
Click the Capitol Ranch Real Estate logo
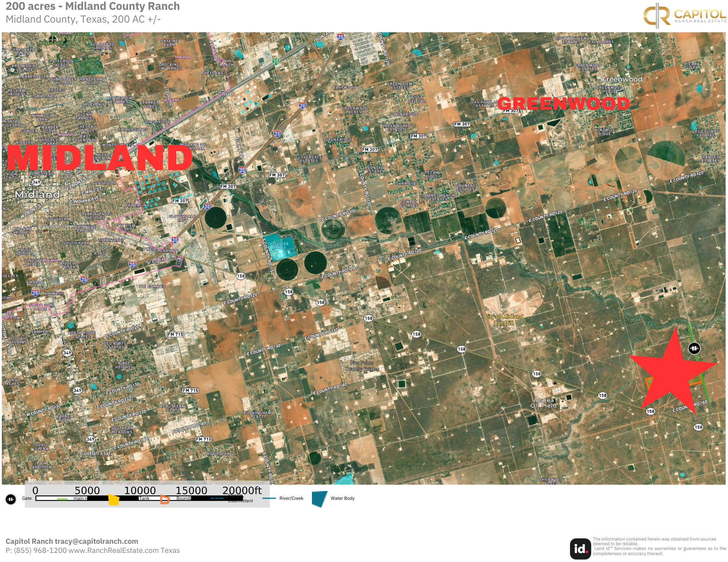pyautogui.click(x=684, y=16)
